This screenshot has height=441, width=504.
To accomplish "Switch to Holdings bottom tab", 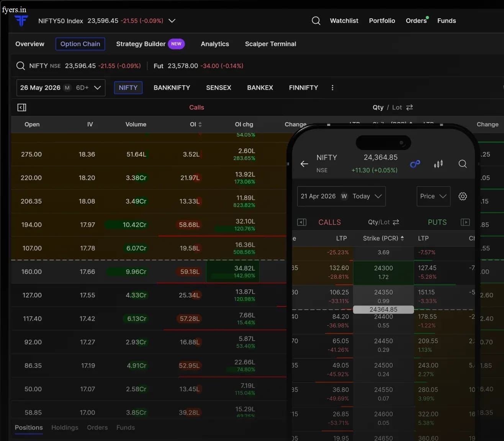I will 65,428.
